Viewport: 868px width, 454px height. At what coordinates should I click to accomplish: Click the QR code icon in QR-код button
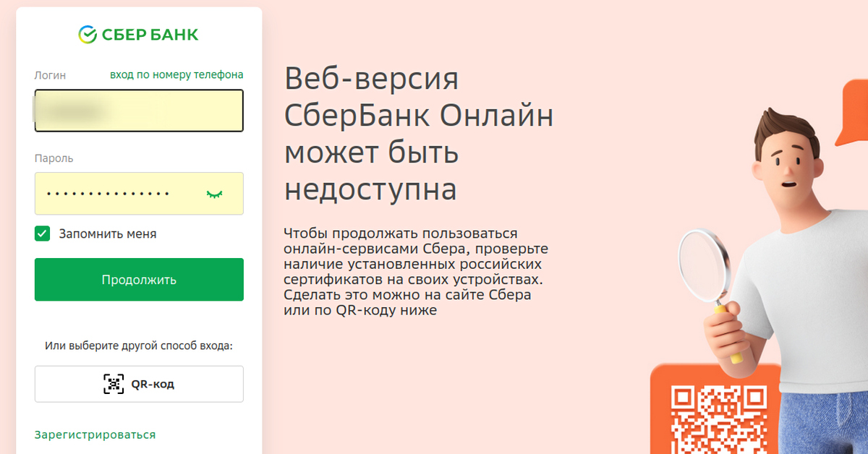pyautogui.click(x=114, y=384)
